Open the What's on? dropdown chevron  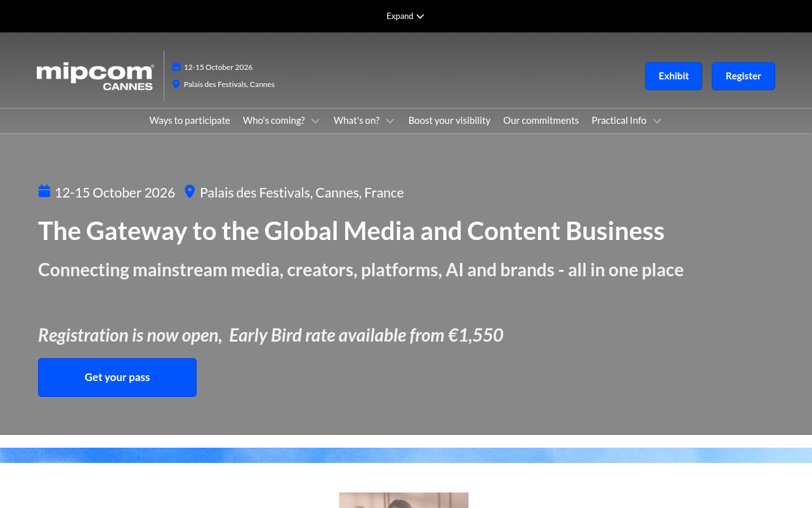(390, 121)
